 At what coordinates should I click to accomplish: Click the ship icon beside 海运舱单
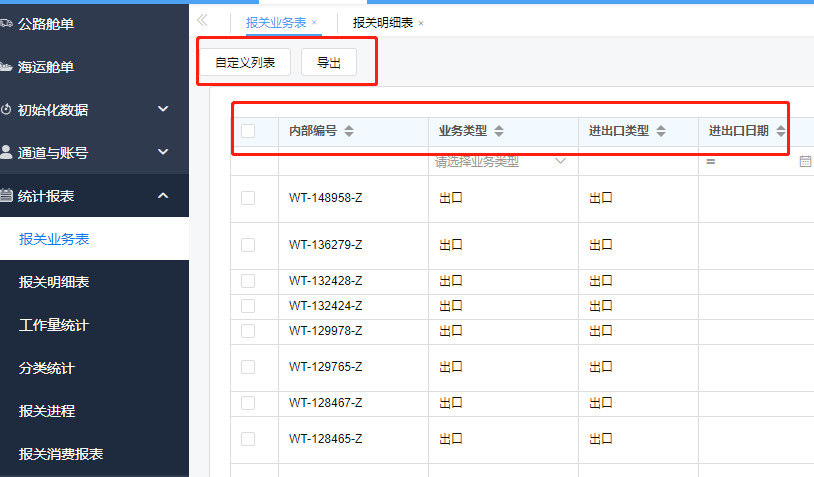[6, 66]
